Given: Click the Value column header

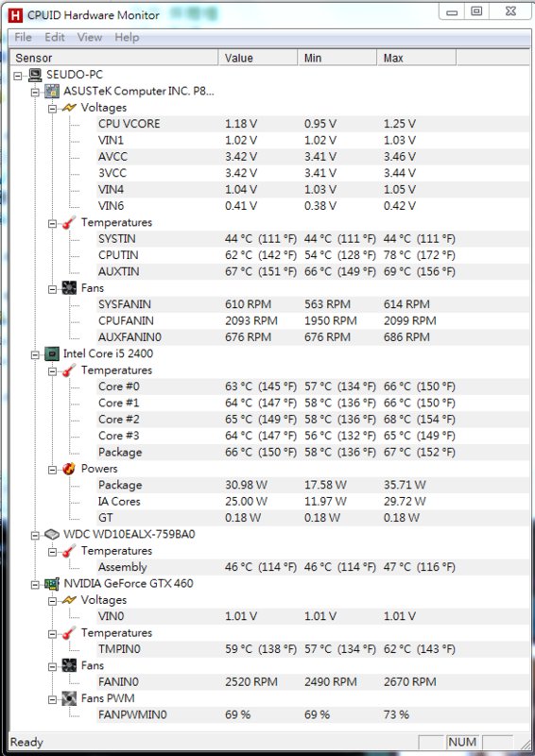Looking at the screenshot, I should tap(258, 58).
